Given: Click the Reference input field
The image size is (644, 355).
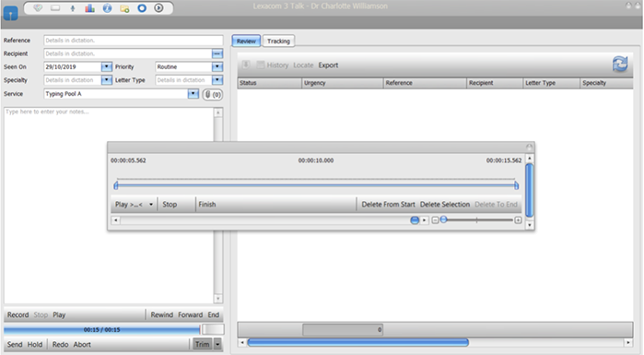Looking at the screenshot, I should [133, 41].
